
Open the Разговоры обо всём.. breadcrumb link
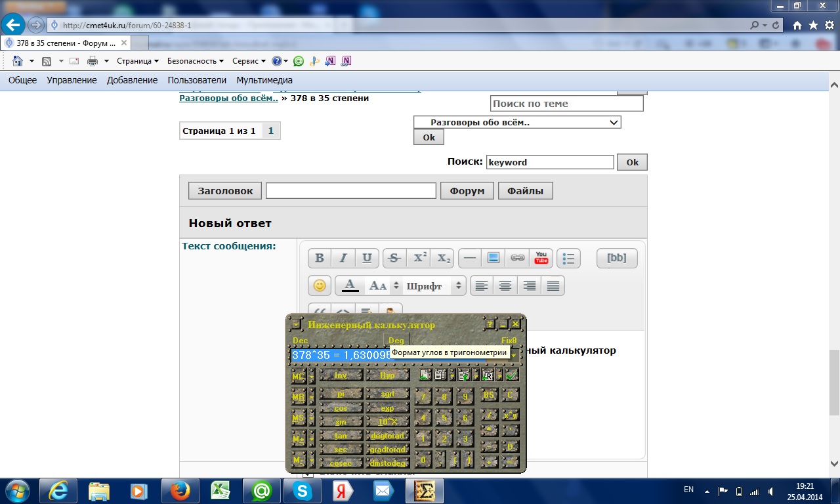tap(228, 98)
